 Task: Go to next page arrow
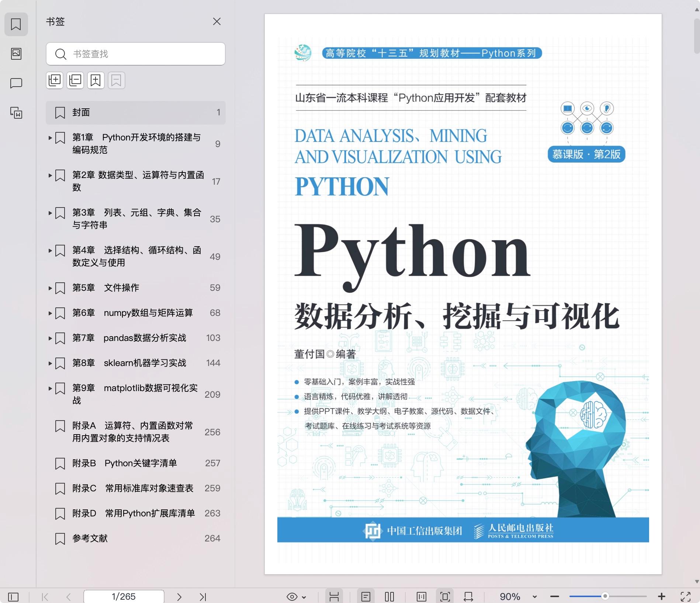[179, 596]
